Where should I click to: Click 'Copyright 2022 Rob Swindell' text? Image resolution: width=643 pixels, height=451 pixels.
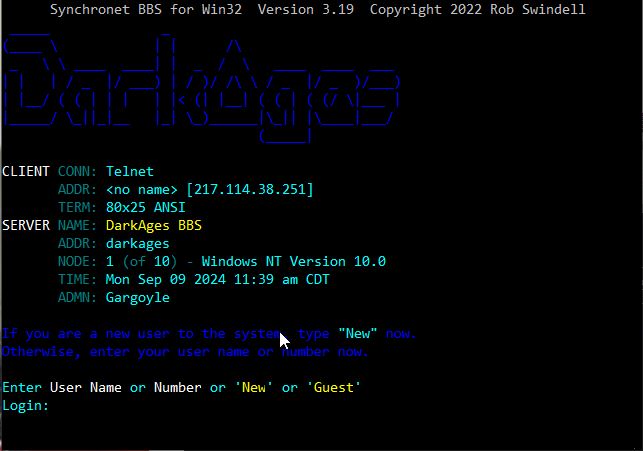(478, 9)
